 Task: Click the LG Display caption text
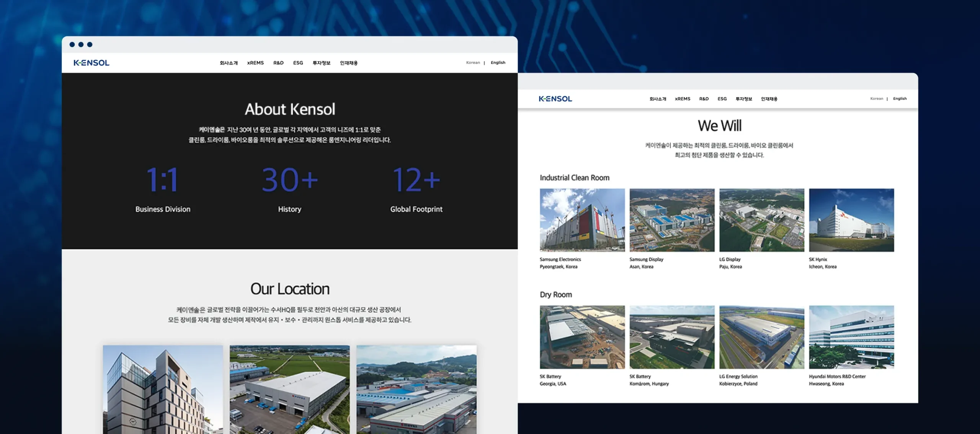point(730,259)
